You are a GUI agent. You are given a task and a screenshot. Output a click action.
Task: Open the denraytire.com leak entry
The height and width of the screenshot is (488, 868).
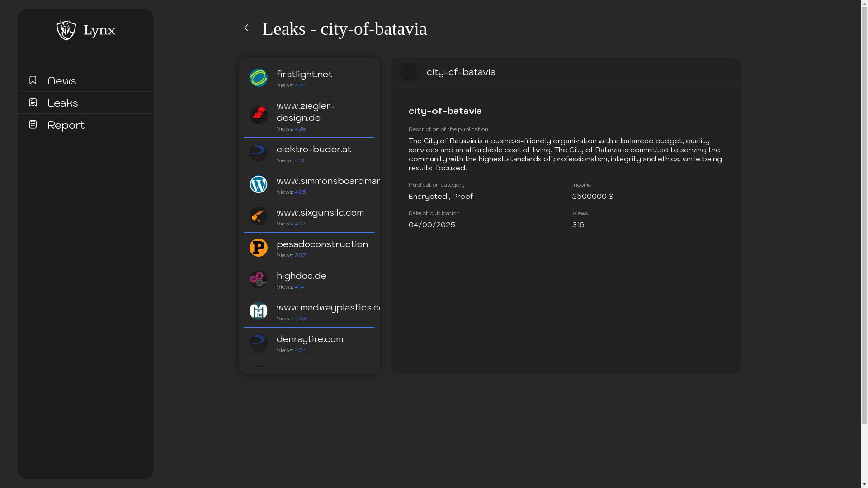point(310,339)
